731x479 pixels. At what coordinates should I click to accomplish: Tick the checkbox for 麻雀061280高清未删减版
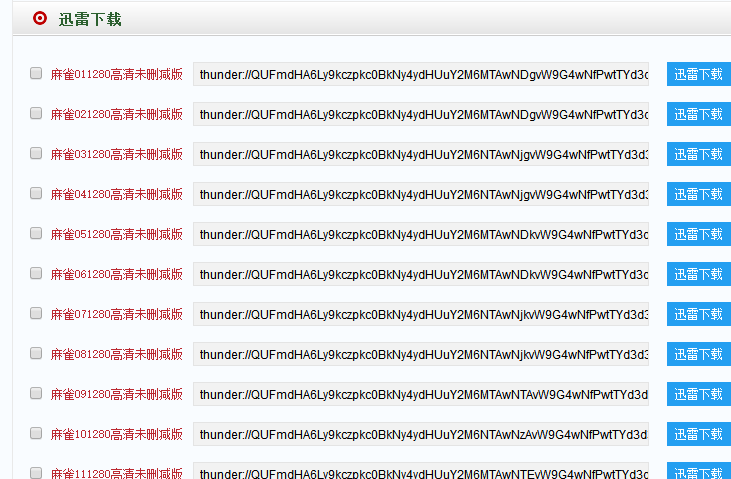click(x=36, y=273)
